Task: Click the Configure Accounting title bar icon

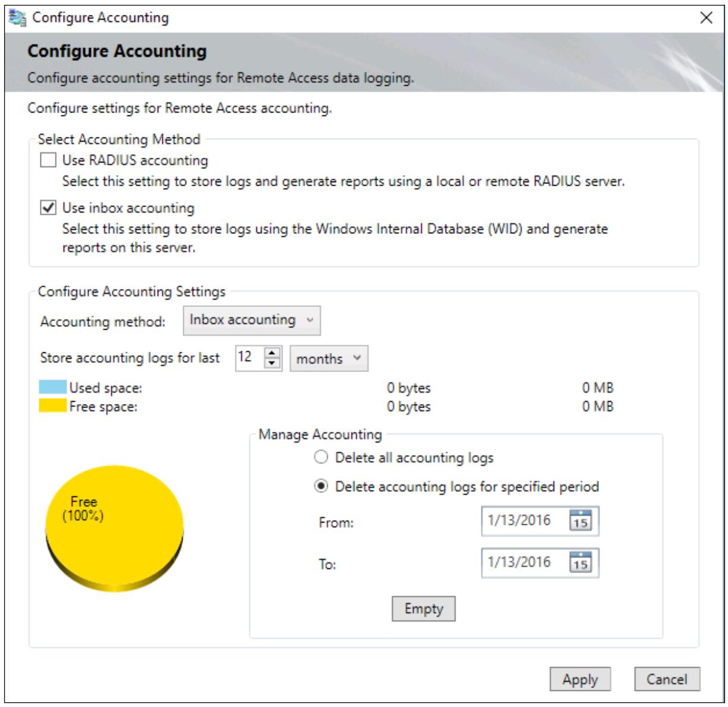Action: pos(18,18)
